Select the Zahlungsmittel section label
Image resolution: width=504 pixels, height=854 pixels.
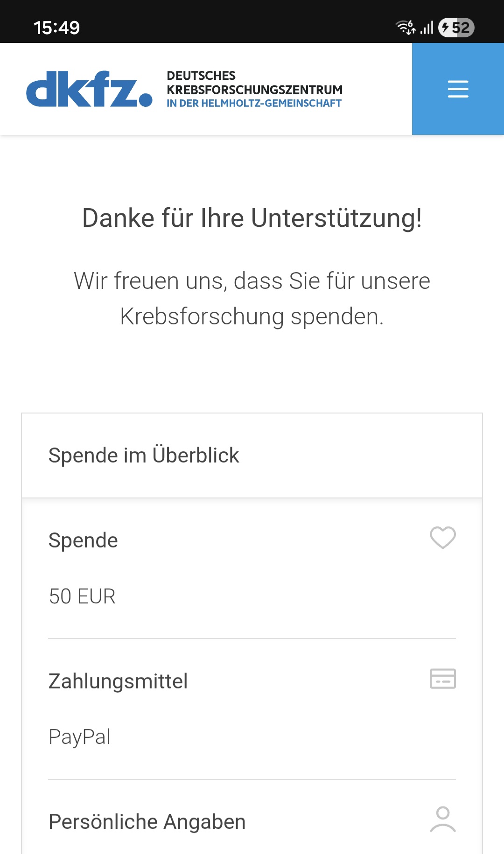click(x=118, y=681)
